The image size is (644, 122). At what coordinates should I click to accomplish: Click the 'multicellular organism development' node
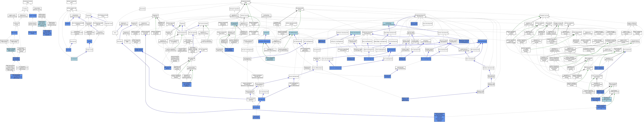388,24
